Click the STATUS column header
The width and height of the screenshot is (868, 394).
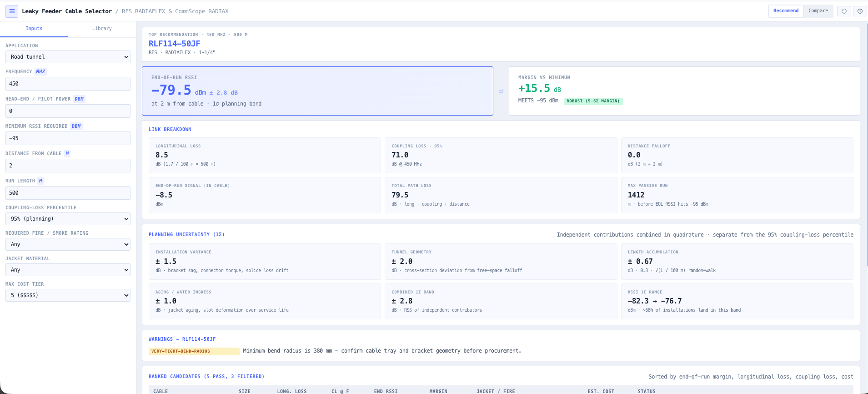(x=647, y=391)
